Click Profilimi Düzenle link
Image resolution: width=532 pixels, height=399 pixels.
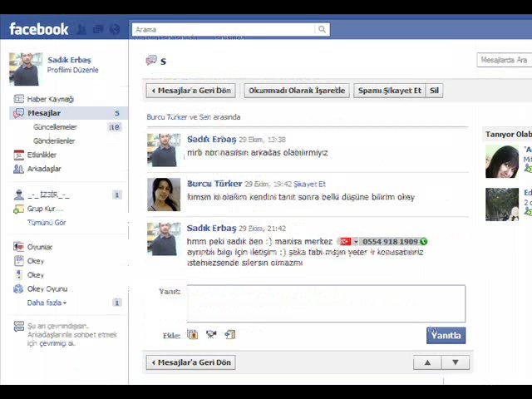click(72, 70)
